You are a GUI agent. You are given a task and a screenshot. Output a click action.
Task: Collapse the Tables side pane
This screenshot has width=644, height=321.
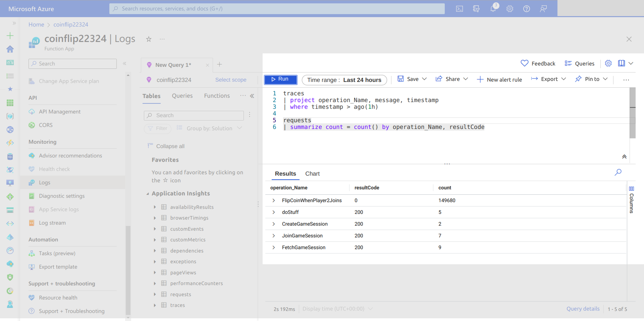click(x=252, y=96)
